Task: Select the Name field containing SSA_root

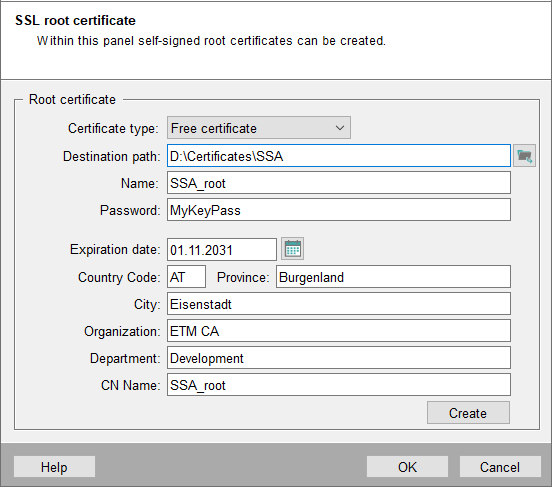Action: click(339, 183)
